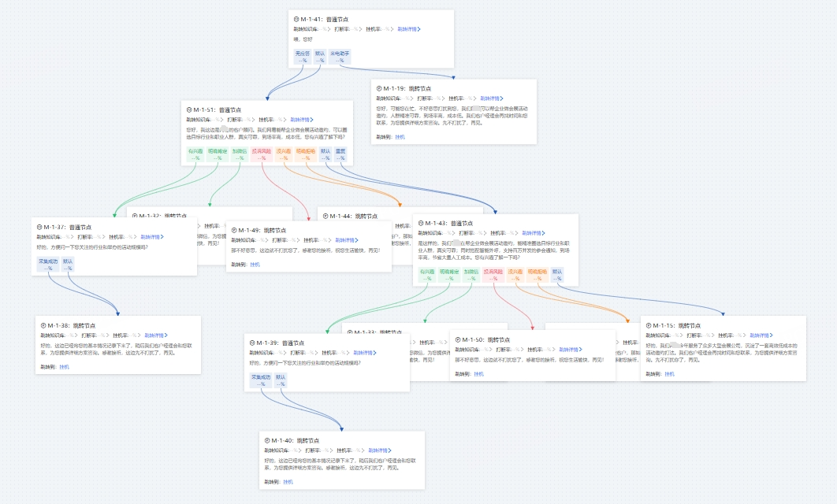Open the details link in node M-1-40
837x504 pixels.
(x=380, y=450)
